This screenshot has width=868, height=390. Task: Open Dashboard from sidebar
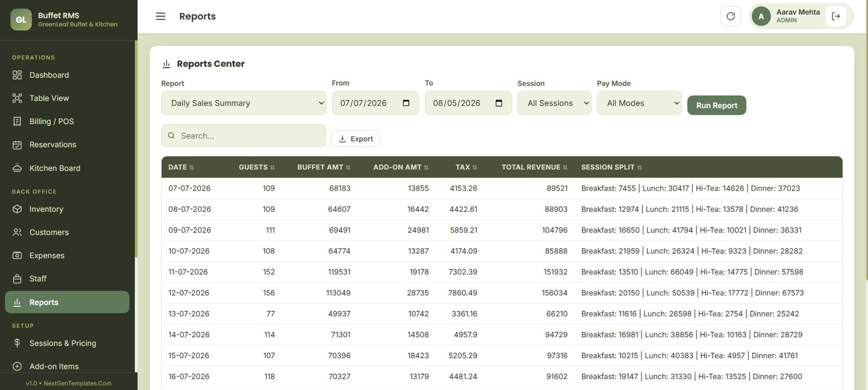67,75
